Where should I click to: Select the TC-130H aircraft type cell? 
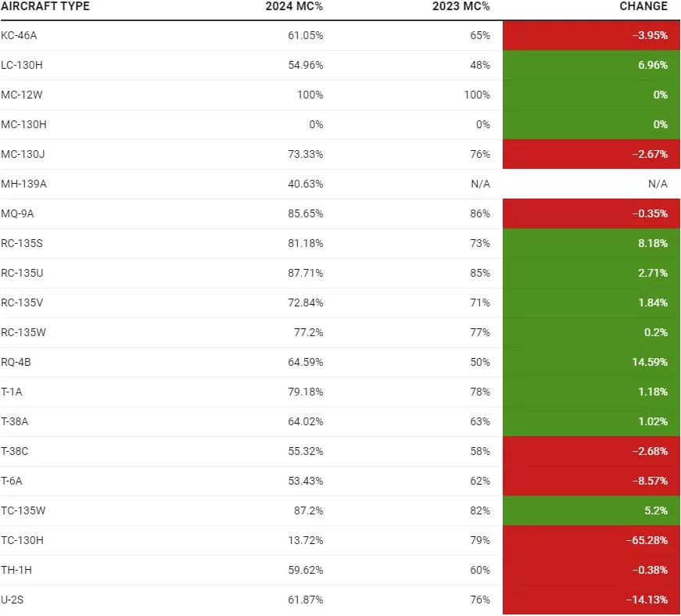point(22,541)
